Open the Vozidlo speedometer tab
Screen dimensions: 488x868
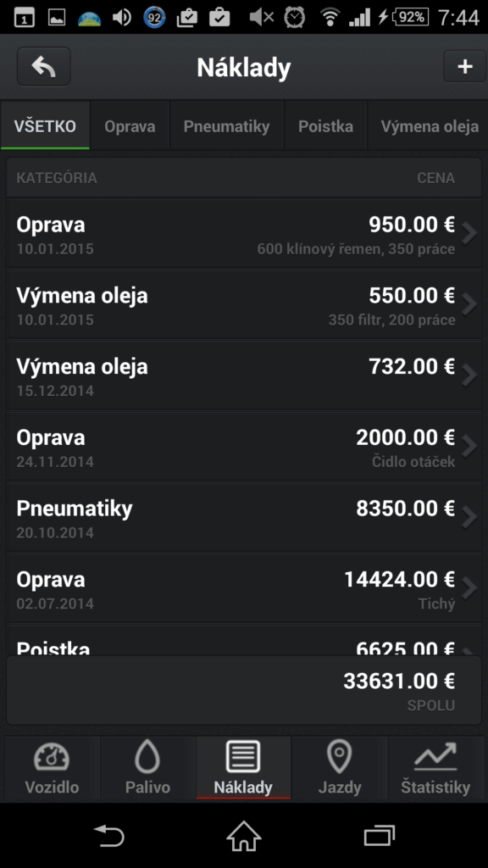tap(52, 768)
